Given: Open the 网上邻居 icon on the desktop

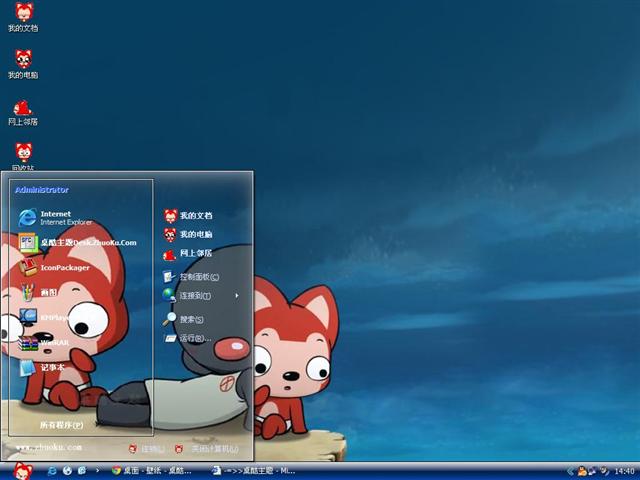Looking at the screenshot, I should point(23,112).
